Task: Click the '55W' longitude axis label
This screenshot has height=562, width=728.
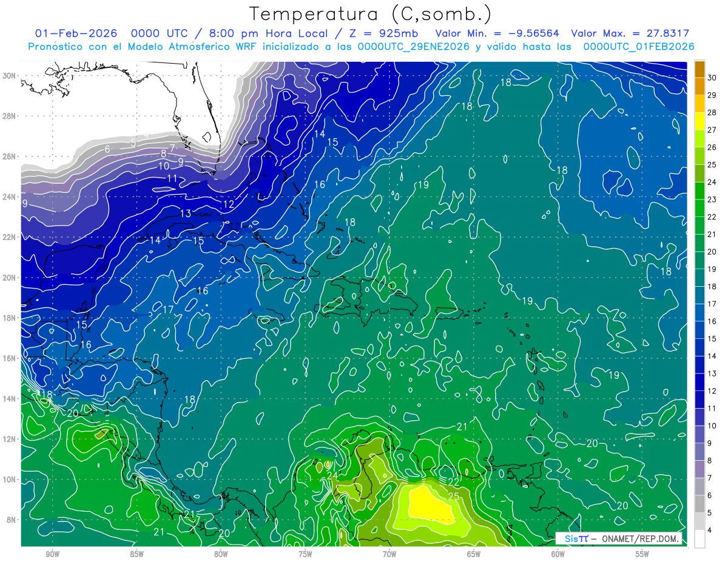Action: pos(642,554)
